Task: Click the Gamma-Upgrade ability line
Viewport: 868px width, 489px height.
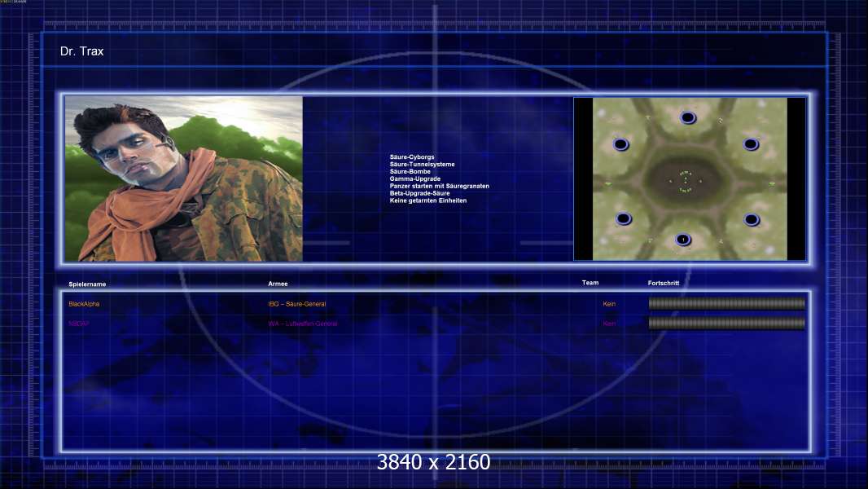Action: coord(415,178)
